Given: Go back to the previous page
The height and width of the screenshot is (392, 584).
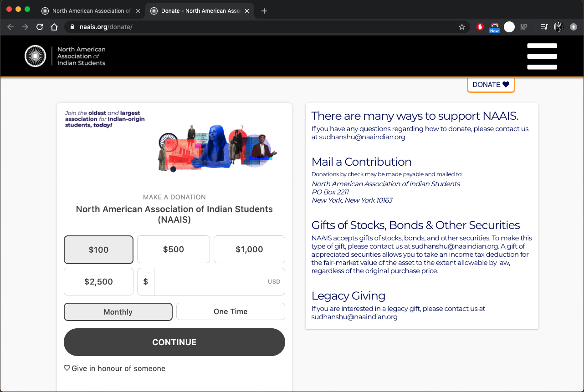Looking at the screenshot, I should pyautogui.click(x=10, y=27).
